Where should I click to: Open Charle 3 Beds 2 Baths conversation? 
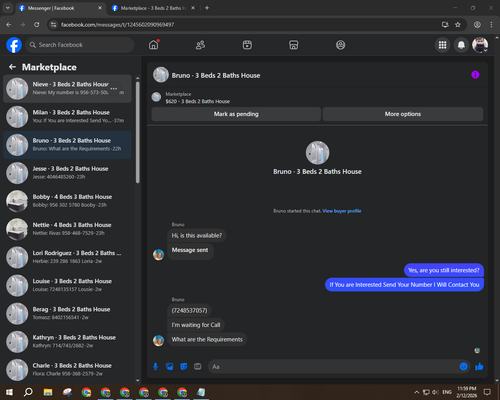67,370
